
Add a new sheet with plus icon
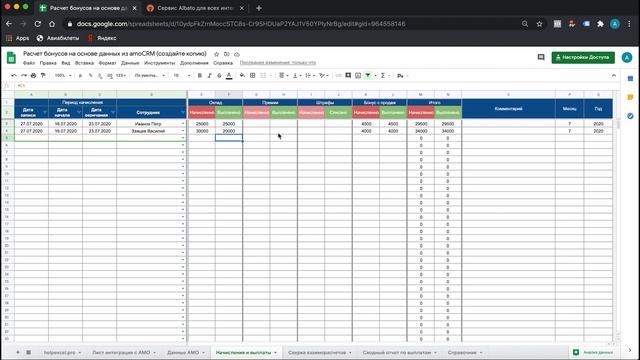point(18,352)
